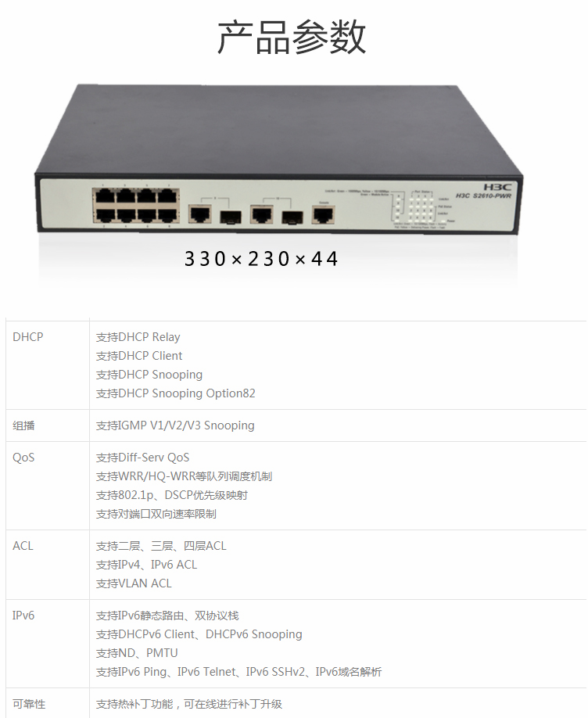The width and height of the screenshot is (588, 718).
Task: Select the QoS row label
Action: click(23, 458)
